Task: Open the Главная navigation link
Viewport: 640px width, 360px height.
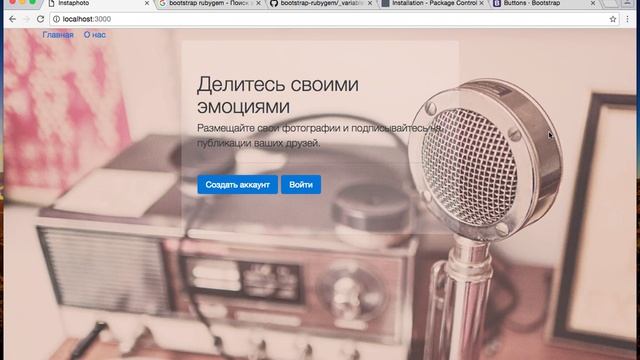Action: (x=58, y=35)
